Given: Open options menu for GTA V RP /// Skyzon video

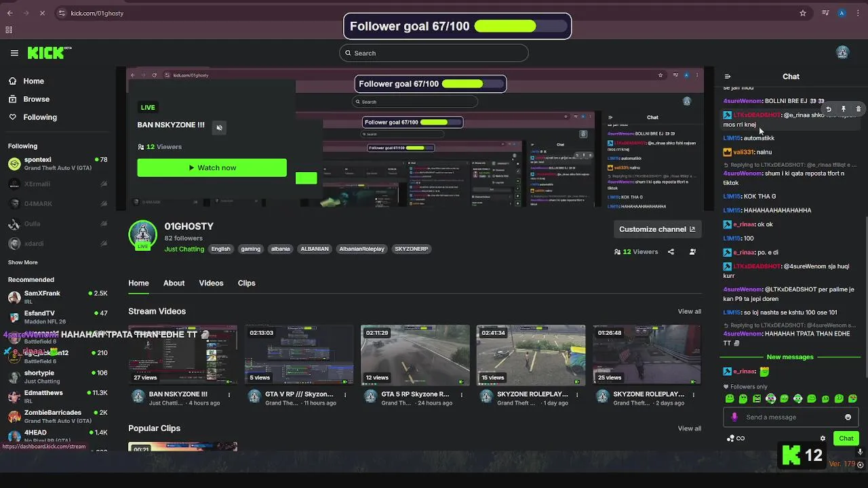Looking at the screenshot, I should click(345, 394).
